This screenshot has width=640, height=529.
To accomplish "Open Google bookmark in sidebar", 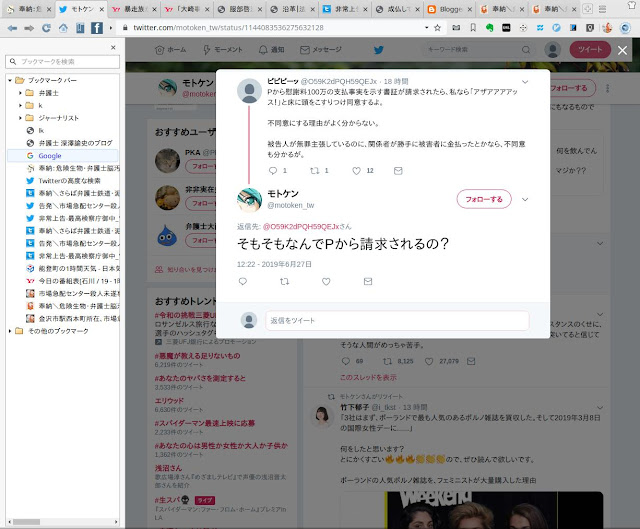I will (x=50, y=156).
